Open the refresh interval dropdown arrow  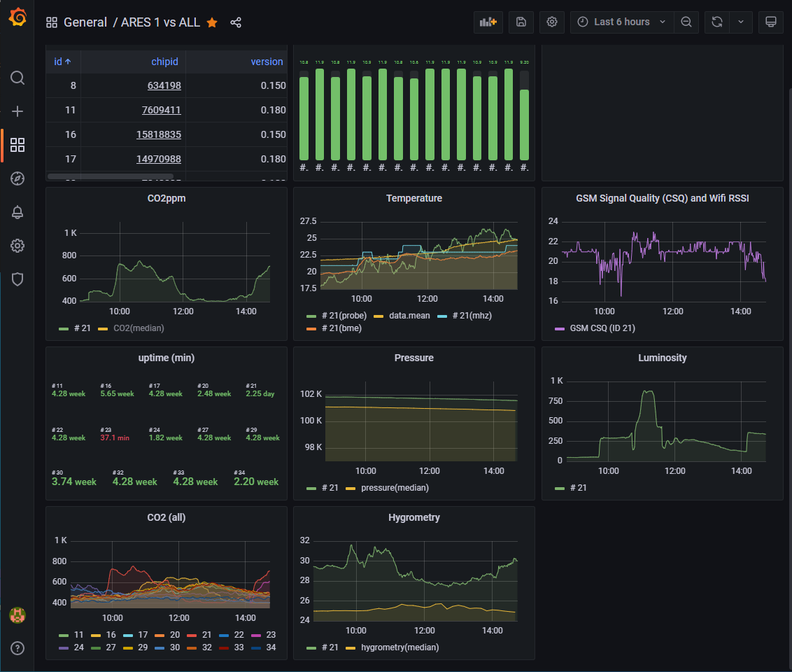point(741,22)
